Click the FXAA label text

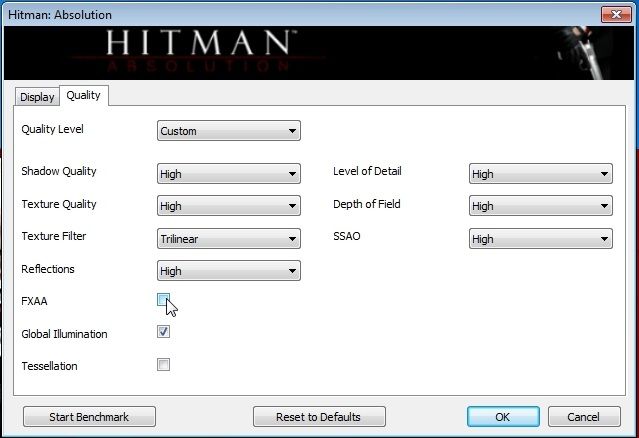pos(34,301)
